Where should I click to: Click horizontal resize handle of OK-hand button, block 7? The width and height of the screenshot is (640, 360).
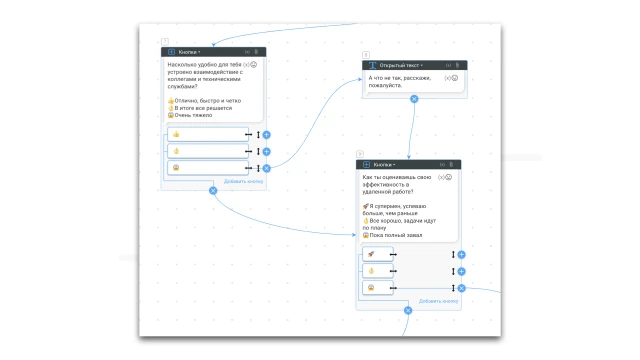(x=248, y=151)
